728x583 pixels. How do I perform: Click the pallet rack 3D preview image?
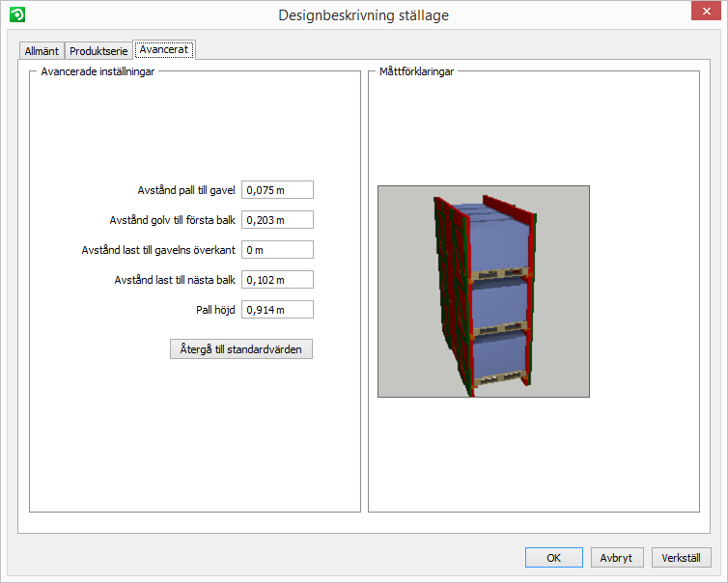click(484, 291)
